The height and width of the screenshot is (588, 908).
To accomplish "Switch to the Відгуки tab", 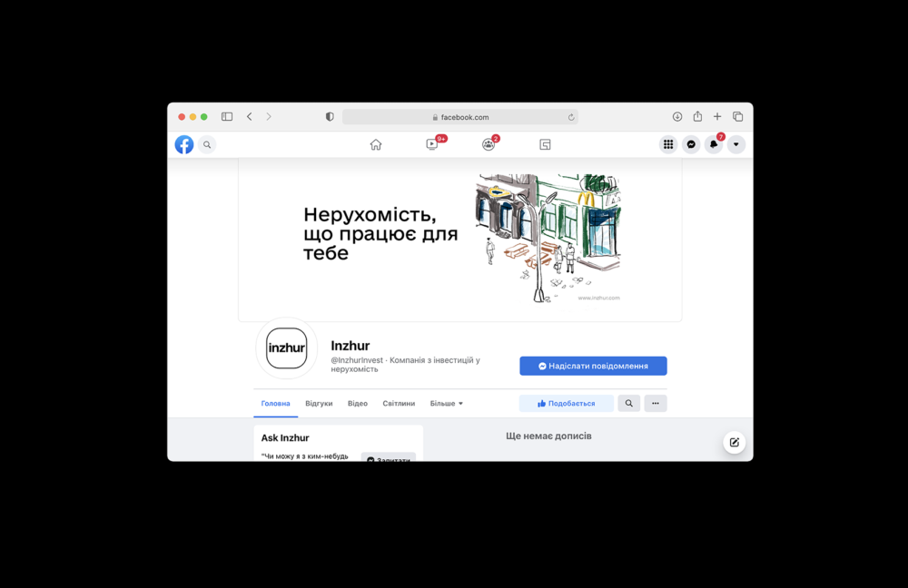I will [x=319, y=403].
